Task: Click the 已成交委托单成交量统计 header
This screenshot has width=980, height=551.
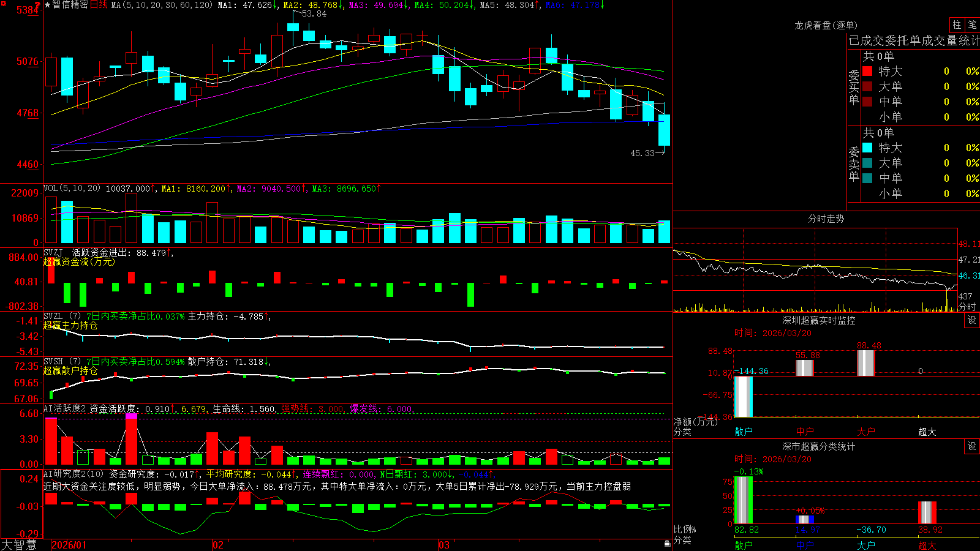Action: [914, 40]
